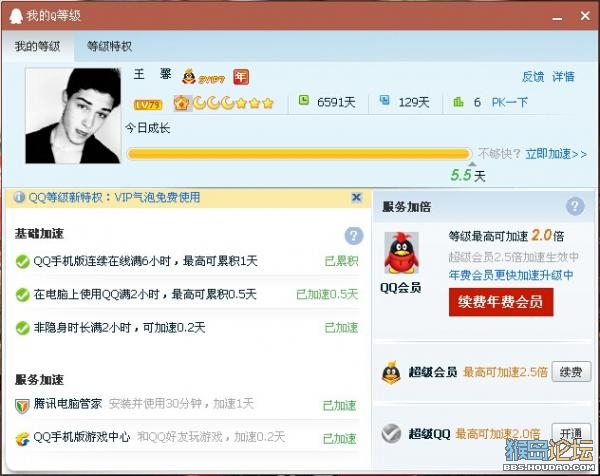The image size is (600, 476).
Task: Click the info icon in the notice bar
Action: click(x=19, y=197)
